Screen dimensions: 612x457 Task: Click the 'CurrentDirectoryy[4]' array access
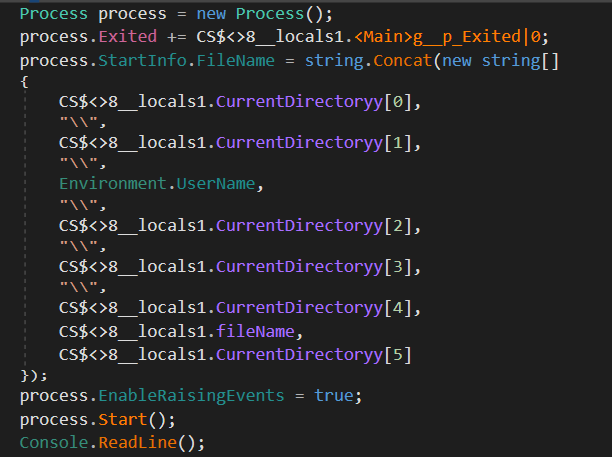314,308
